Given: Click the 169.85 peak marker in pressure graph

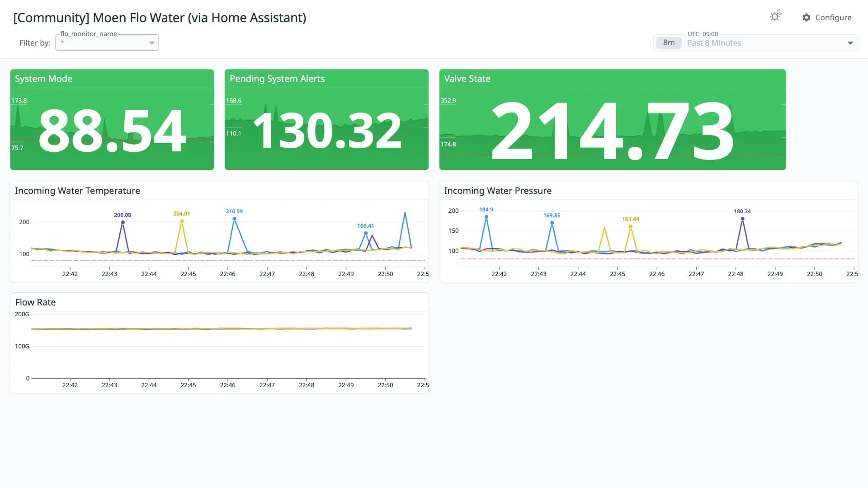Looking at the screenshot, I should 552,223.
